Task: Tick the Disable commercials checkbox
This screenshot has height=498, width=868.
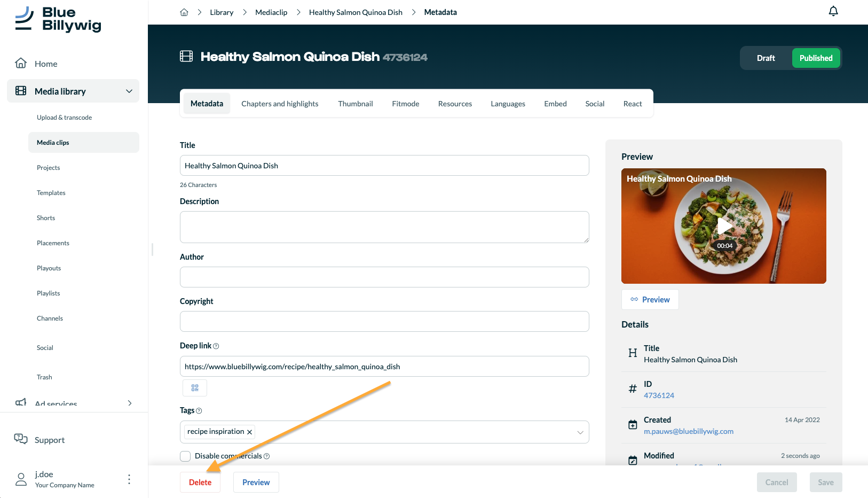Action: 185,456
